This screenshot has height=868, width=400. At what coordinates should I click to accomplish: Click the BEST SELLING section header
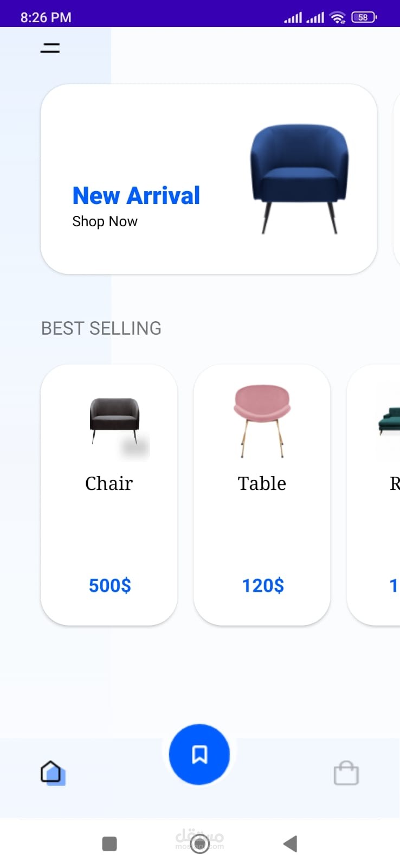pos(101,328)
